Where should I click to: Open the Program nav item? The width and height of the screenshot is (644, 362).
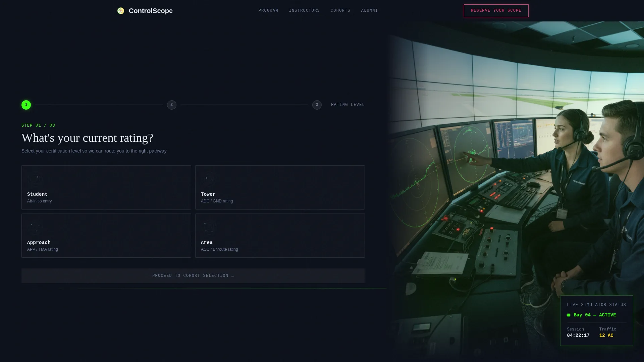268,11
